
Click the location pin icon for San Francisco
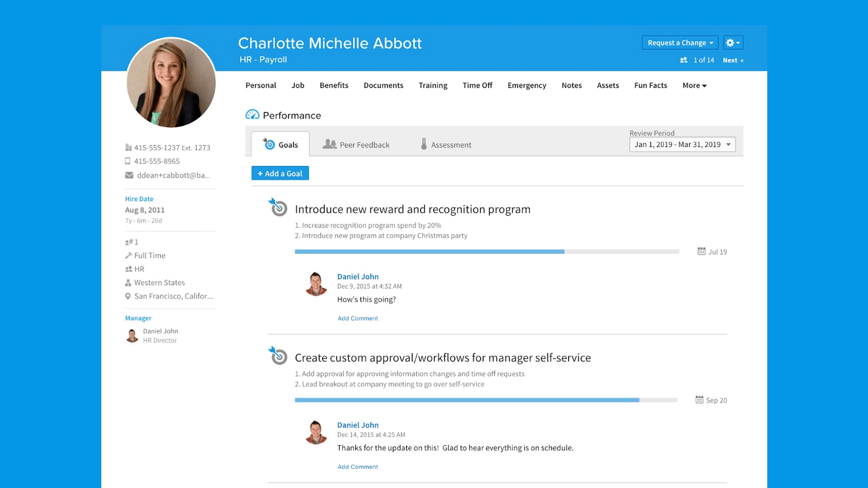(128, 296)
